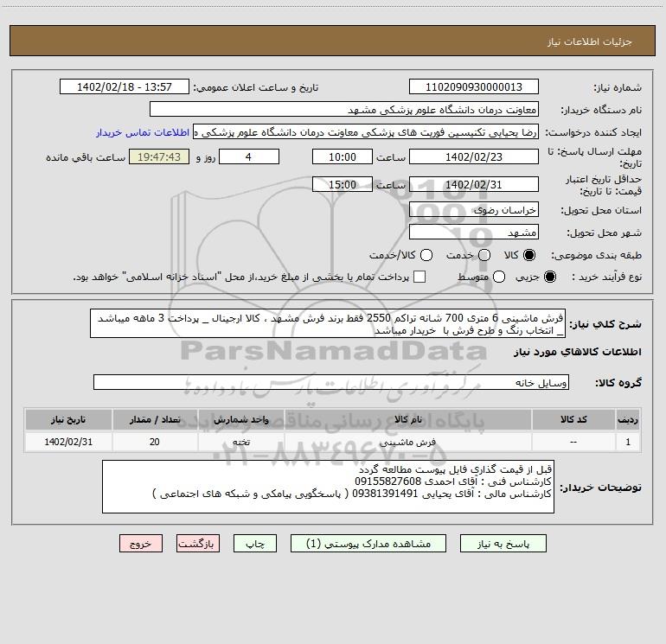Click the announcement date field 1402/02/18 - 13:57

(x=125, y=87)
